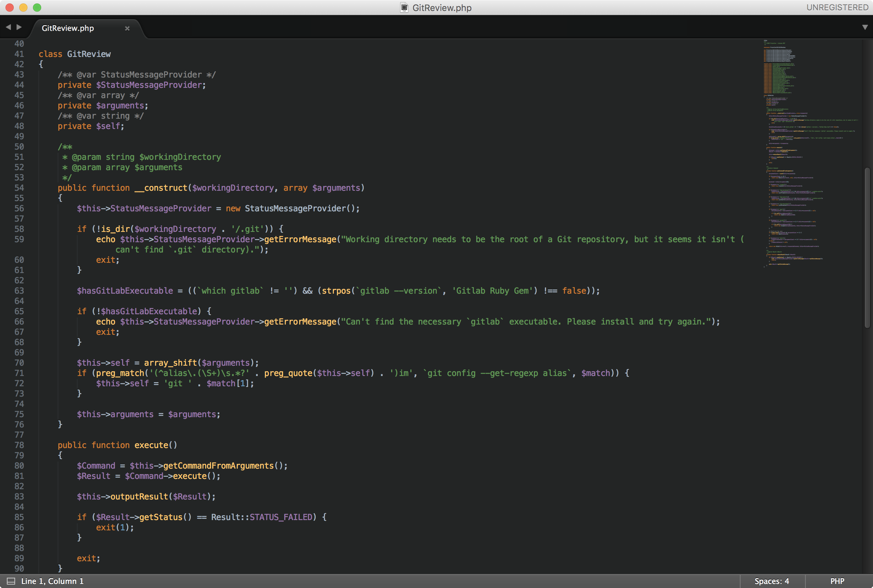873x588 pixels.
Task: Click the UNREGISTERED label in title bar
Action: click(x=837, y=8)
